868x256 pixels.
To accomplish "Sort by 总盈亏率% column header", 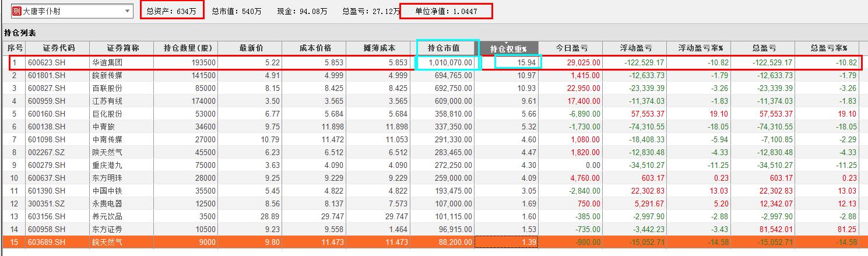I will pyautogui.click(x=828, y=48).
